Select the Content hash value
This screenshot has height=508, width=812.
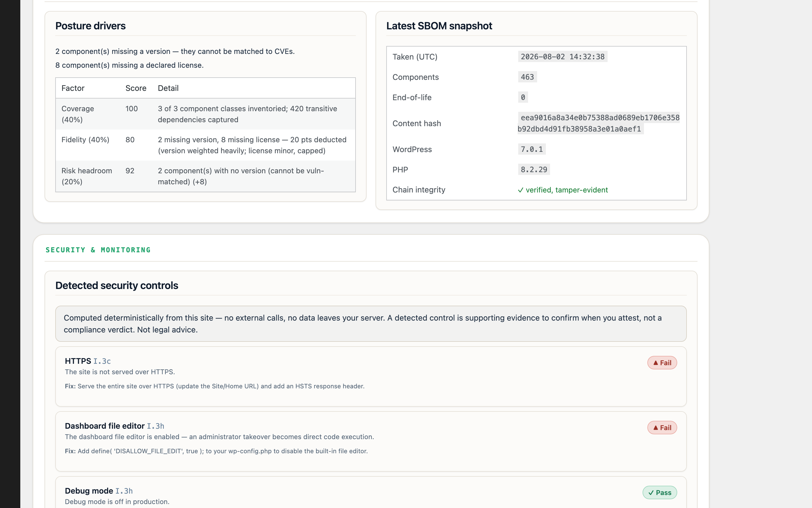599,123
